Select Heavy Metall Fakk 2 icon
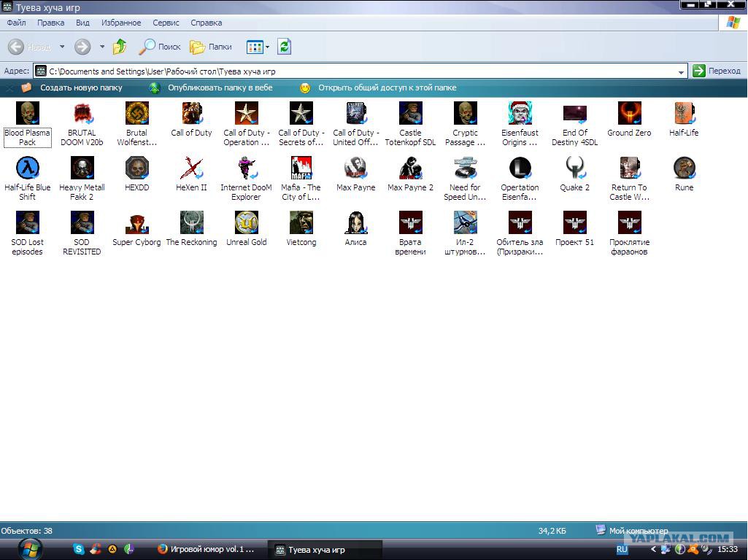The height and width of the screenshot is (560, 748). pyautogui.click(x=82, y=168)
